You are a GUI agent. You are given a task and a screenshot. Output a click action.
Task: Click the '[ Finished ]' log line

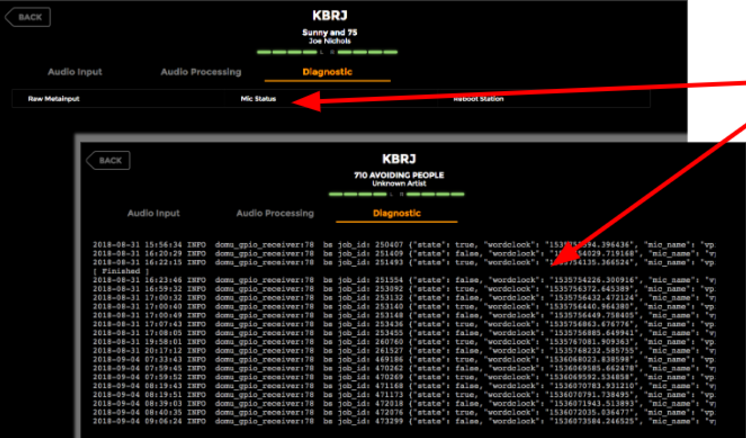115,270
